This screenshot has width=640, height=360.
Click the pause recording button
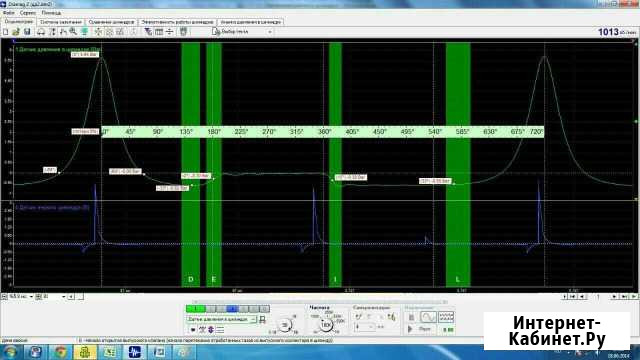[x=411, y=317]
